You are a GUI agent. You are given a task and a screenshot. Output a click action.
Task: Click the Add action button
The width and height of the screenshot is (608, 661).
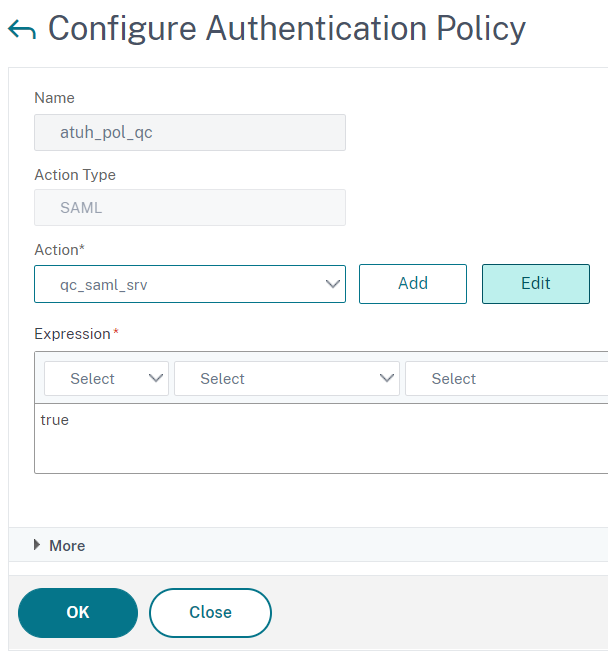[412, 284]
